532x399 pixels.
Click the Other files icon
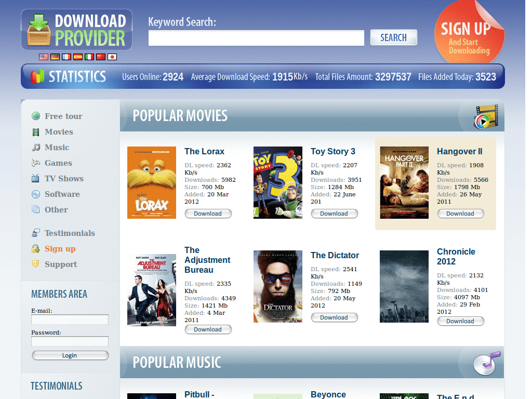click(36, 209)
